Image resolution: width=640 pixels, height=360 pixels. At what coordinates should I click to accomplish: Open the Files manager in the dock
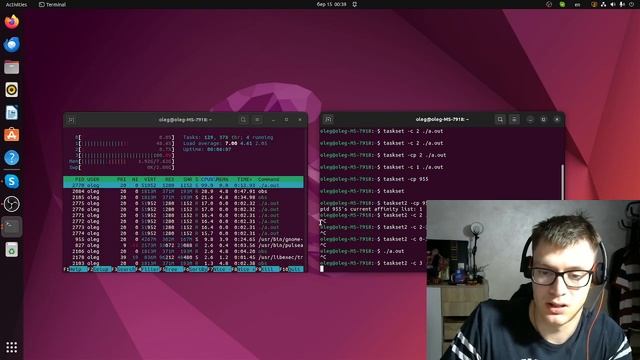(x=11, y=67)
